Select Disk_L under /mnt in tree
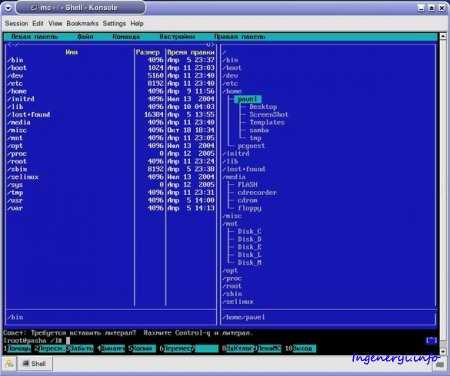The height and width of the screenshot is (376, 450). tap(249, 255)
